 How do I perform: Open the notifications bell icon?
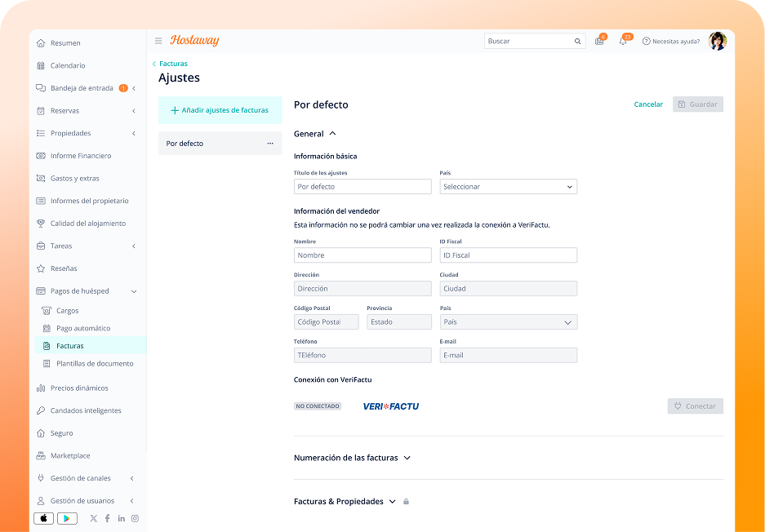coord(623,41)
